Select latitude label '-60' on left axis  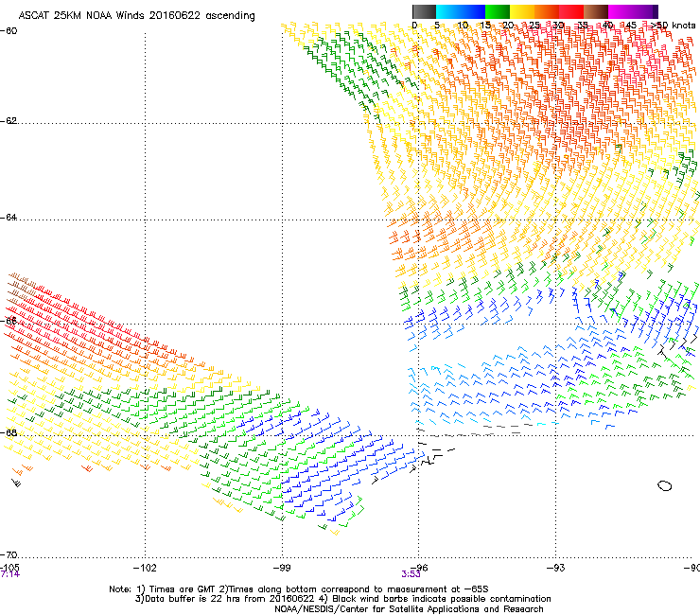pyautogui.click(x=9, y=31)
